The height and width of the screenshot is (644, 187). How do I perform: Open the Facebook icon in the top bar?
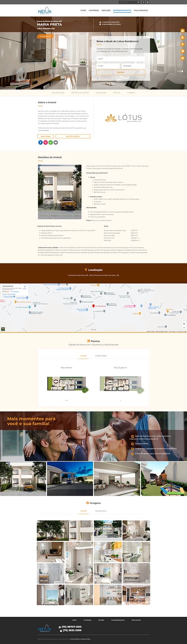(143, 2)
